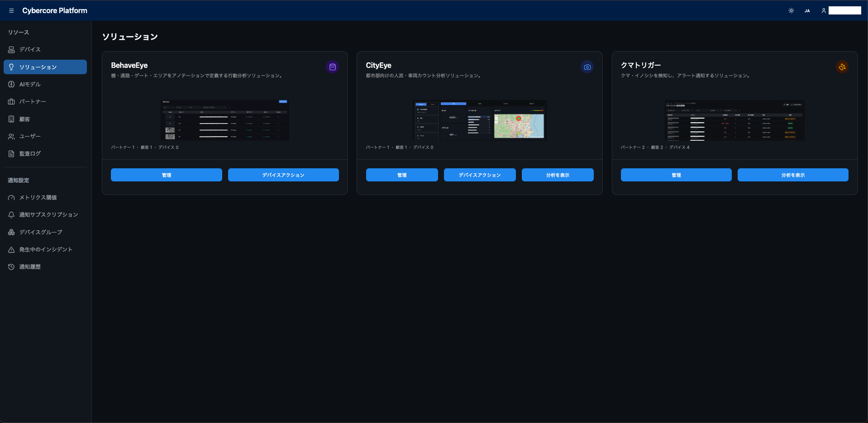The height and width of the screenshot is (423, 868).
Task: Open the JA language selector
Action: coord(807,10)
